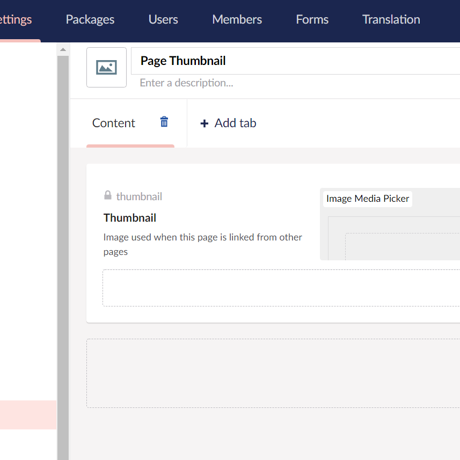Select the Content tab
This screenshot has height=460, width=460.
[114, 123]
